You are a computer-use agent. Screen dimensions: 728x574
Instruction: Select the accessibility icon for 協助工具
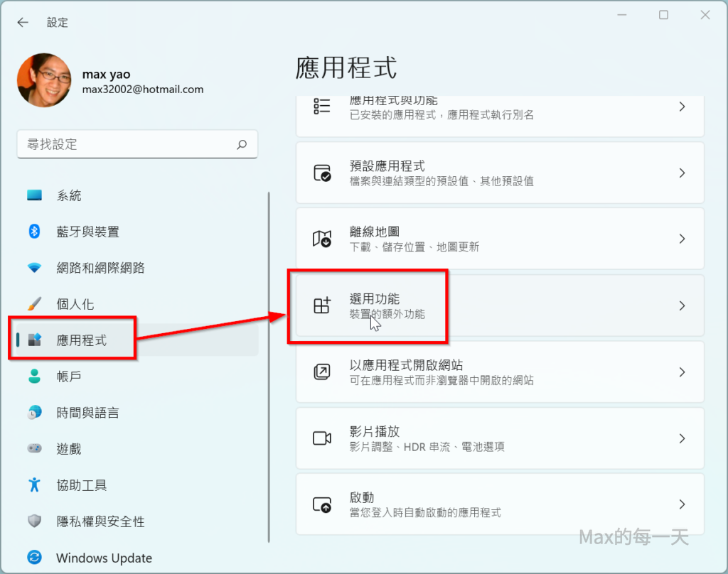(x=34, y=484)
